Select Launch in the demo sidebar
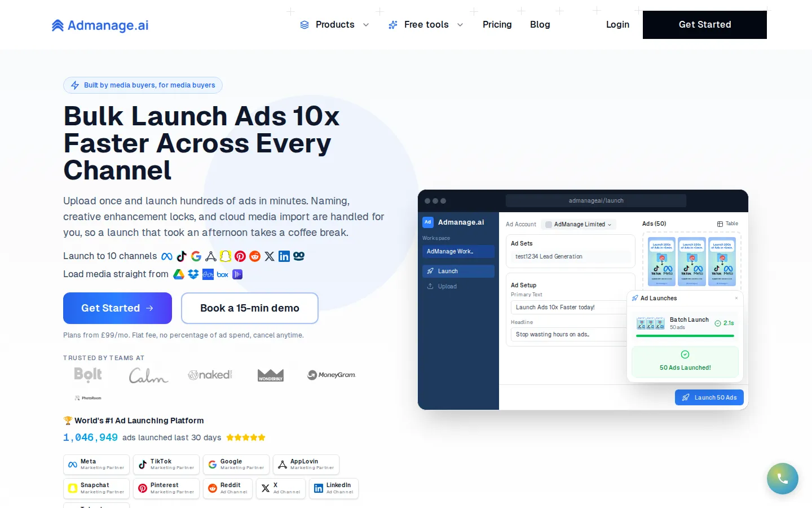Screen dimensions: 812x508 [x=458, y=271]
